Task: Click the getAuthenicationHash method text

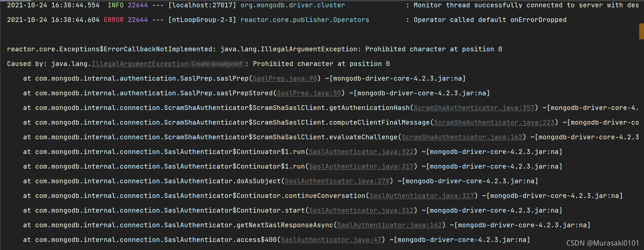Action: [369, 108]
